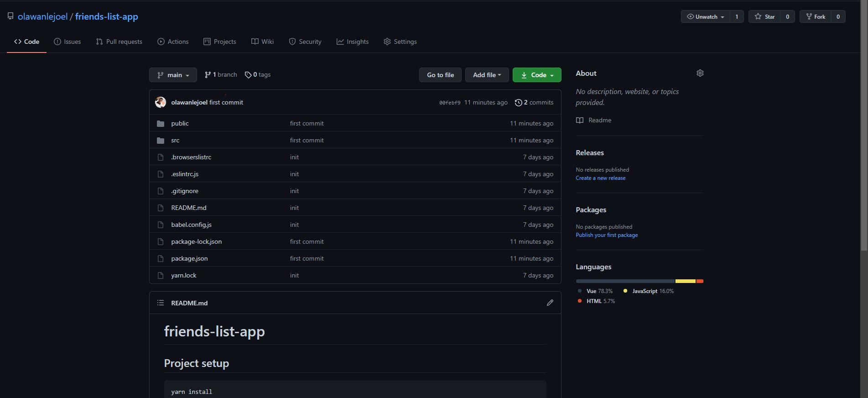The width and height of the screenshot is (868, 398).
Task: Click the Star button
Action: [x=765, y=16]
